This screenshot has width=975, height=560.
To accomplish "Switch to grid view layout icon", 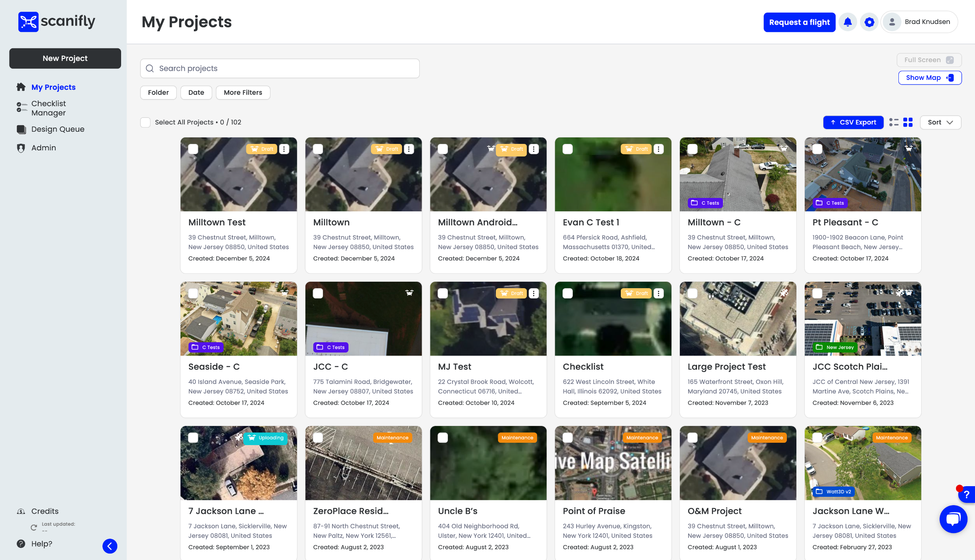I will pos(908,122).
